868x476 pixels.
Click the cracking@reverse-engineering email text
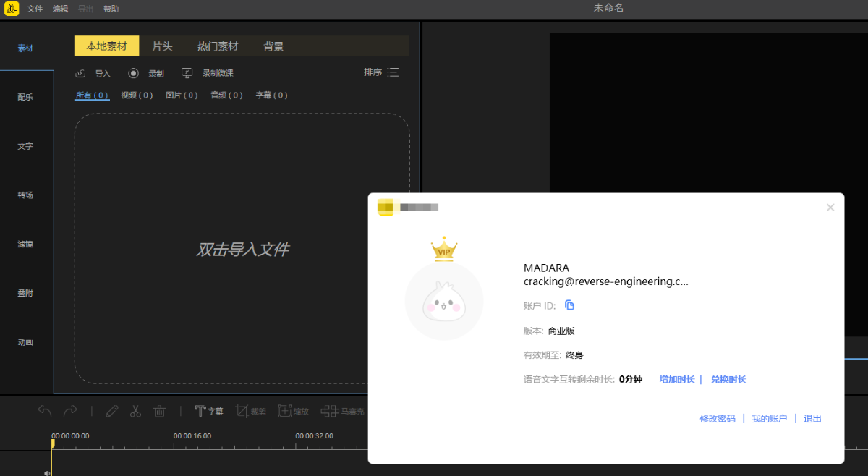pos(606,281)
